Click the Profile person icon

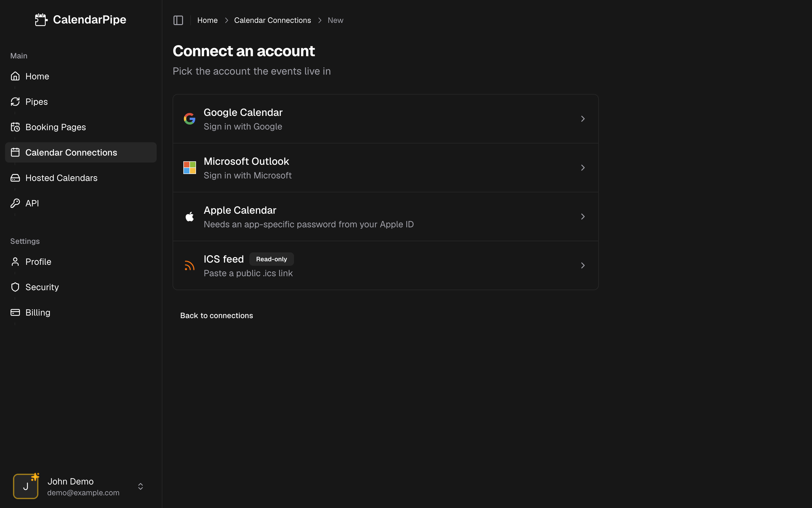(15, 262)
